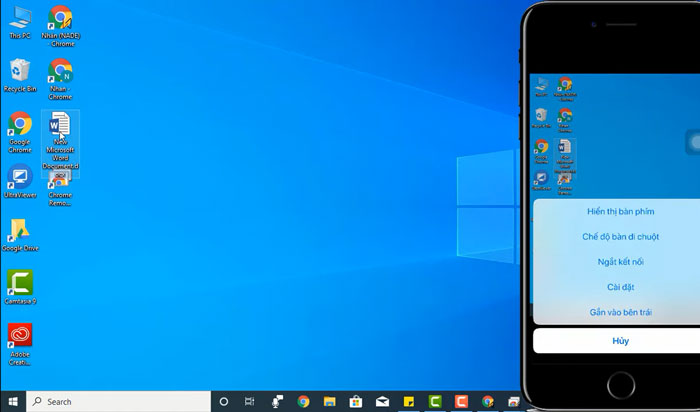Screen dimensions: 700x412
Task: Switch to green Camtasia taskbar icon
Action: [435, 401]
